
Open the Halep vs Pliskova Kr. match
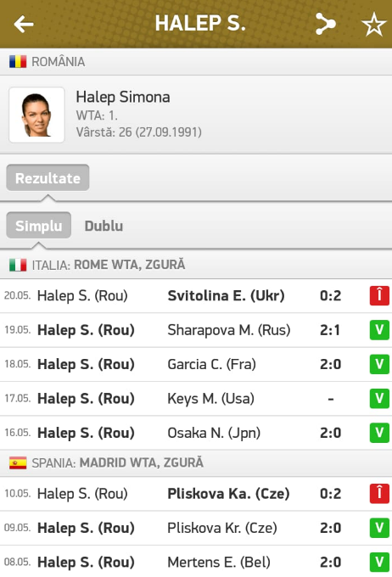(196, 528)
